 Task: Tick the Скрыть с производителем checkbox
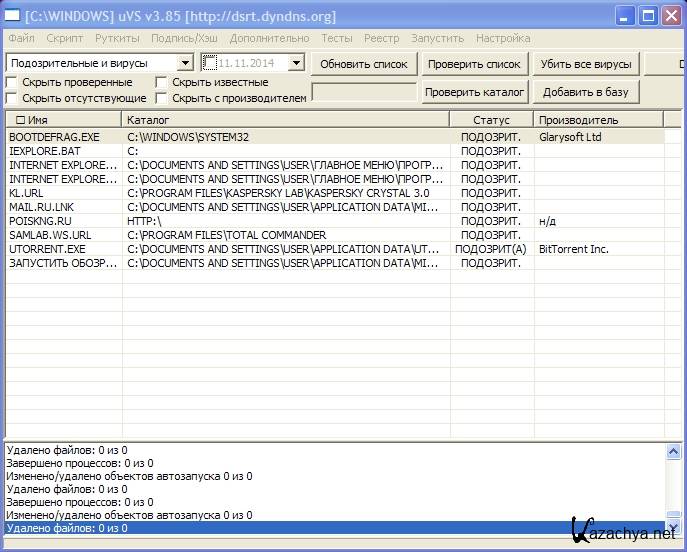pyautogui.click(x=162, y=98)
